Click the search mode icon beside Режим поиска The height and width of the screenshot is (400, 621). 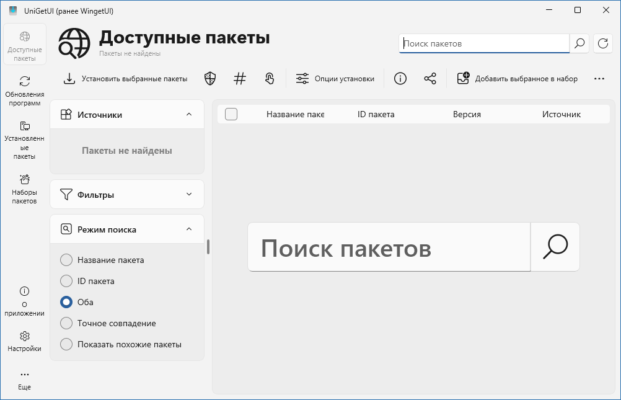click(x=66, y=229)
